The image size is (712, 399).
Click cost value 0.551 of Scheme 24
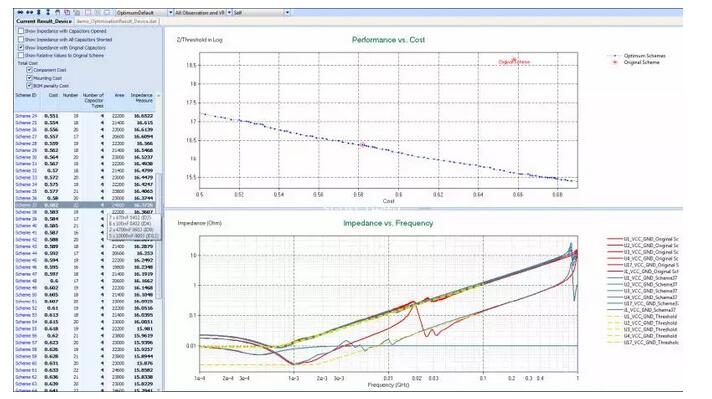point(51,116)
